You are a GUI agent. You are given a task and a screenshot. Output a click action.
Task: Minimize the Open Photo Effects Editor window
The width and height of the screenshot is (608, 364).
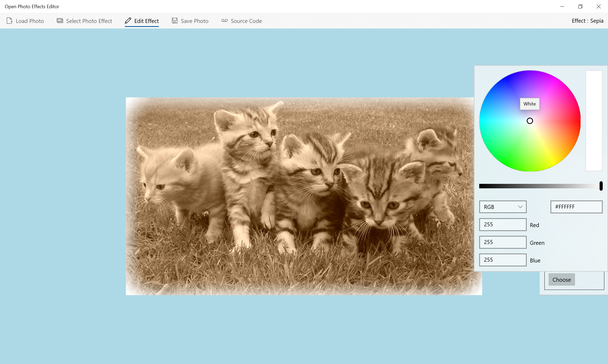point(562,6)
